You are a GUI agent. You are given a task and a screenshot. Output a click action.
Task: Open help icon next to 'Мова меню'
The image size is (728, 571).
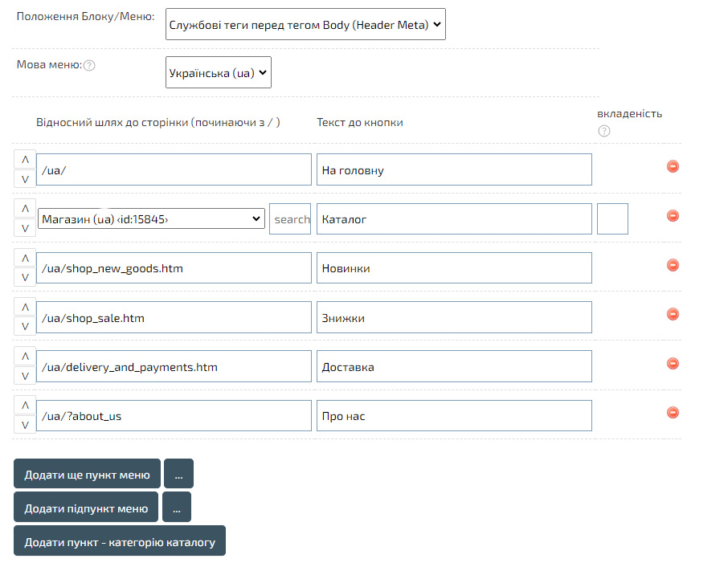[89, 65]
